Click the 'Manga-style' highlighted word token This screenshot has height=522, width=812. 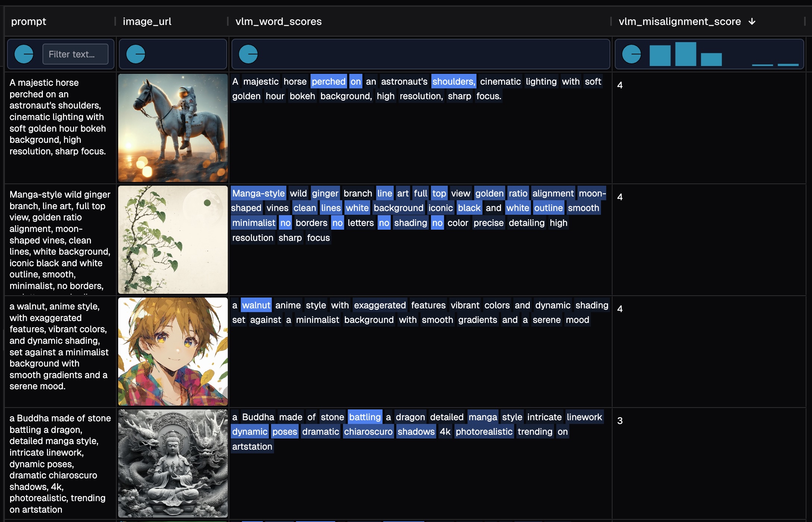pos(258,193)
